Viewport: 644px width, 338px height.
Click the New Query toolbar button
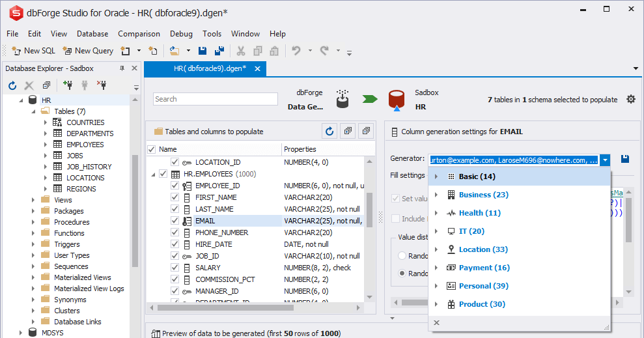tap(88, 51)
